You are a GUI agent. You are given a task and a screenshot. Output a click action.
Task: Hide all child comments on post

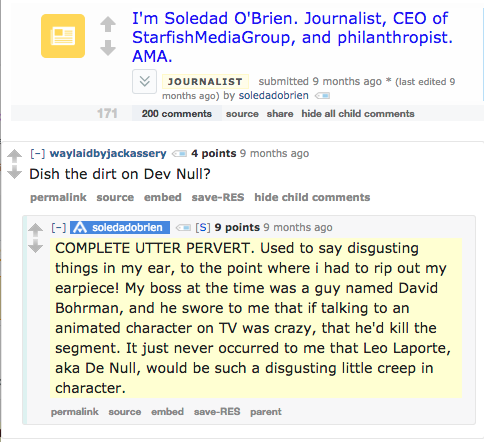(x=358, y=114)
